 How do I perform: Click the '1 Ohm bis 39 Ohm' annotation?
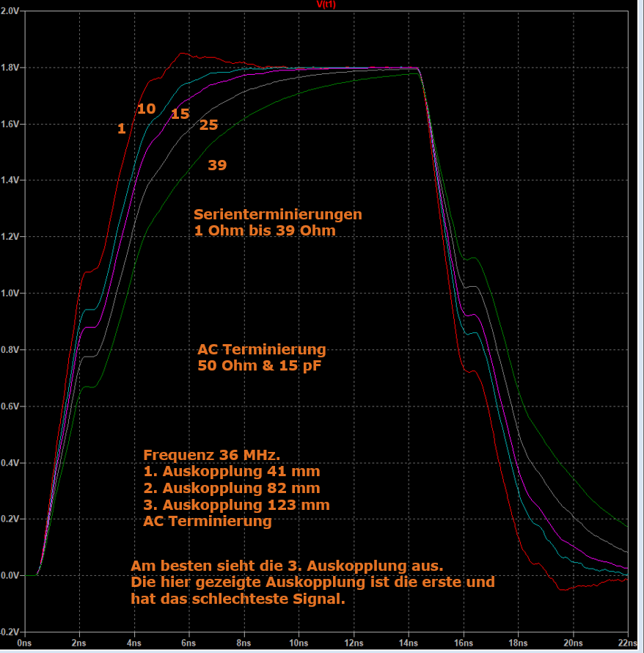click(265, 230)
